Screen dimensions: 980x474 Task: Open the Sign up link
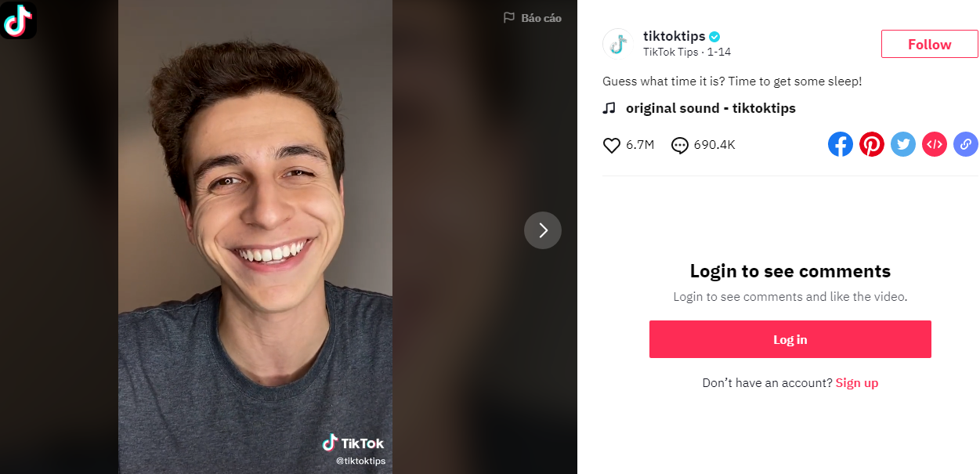pos(856,383)
